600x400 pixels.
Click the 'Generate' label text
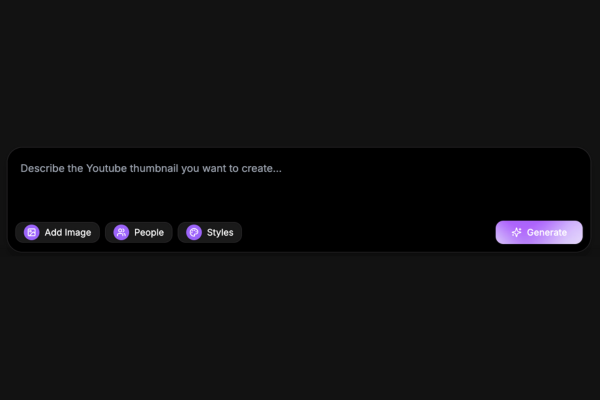pyautogui.click(x=547, y=232)
